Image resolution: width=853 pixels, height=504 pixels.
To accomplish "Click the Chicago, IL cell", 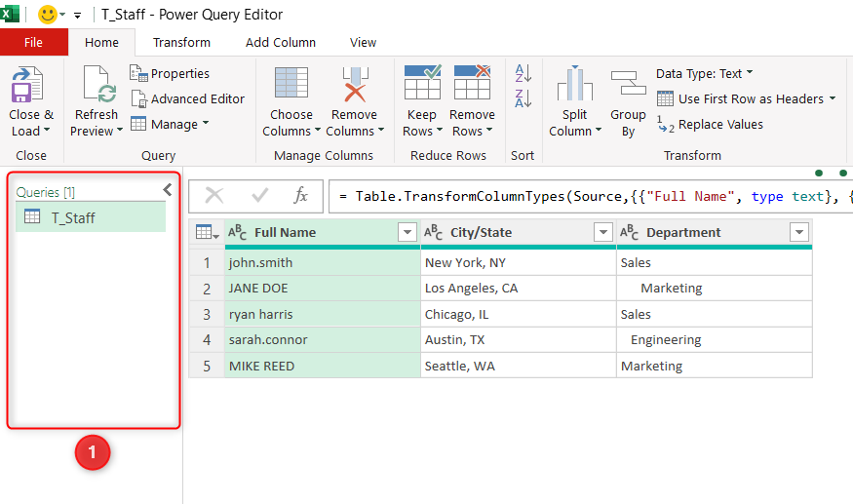I will click(x=519, y=314).
